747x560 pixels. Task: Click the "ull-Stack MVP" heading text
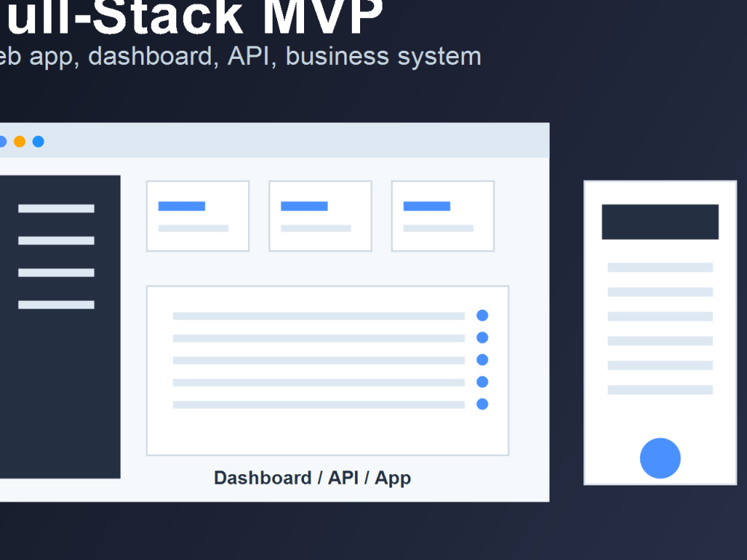click(194, 17)
